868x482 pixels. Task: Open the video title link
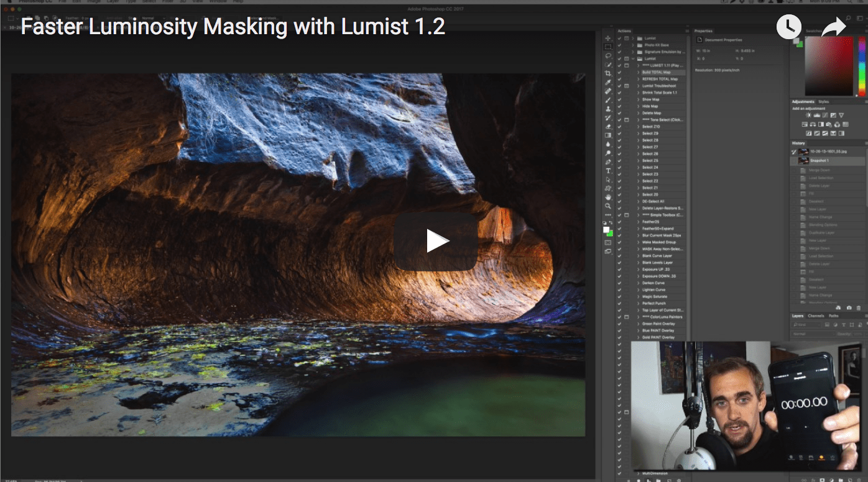(233, 27)
